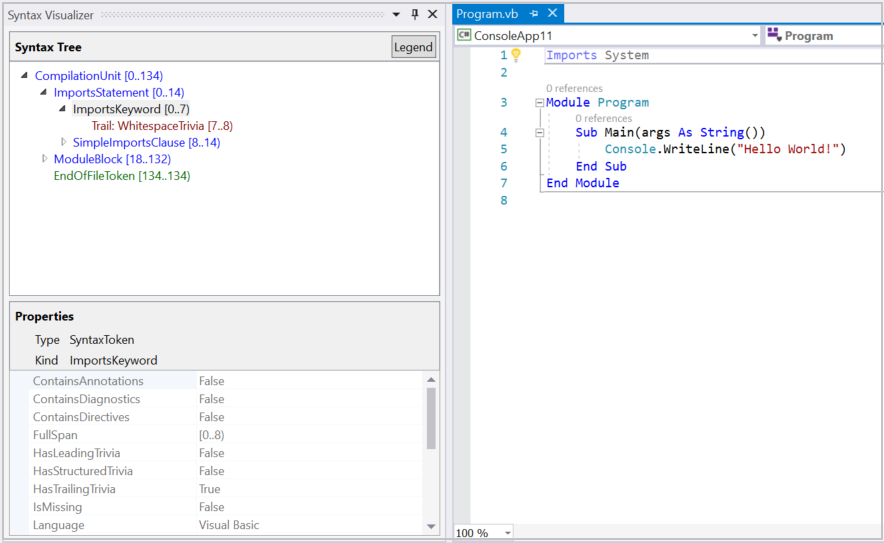Collapse the Module Program code block
This screenshot has height=543, width=884.
pos(540,103)
